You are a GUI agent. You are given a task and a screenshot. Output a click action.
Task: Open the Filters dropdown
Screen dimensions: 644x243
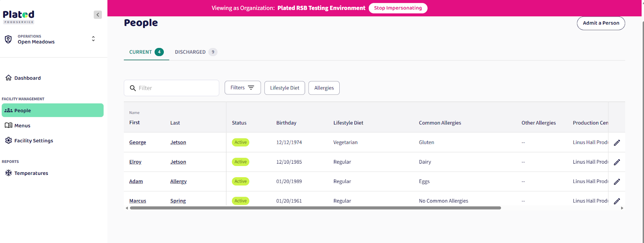pos(242,88)
